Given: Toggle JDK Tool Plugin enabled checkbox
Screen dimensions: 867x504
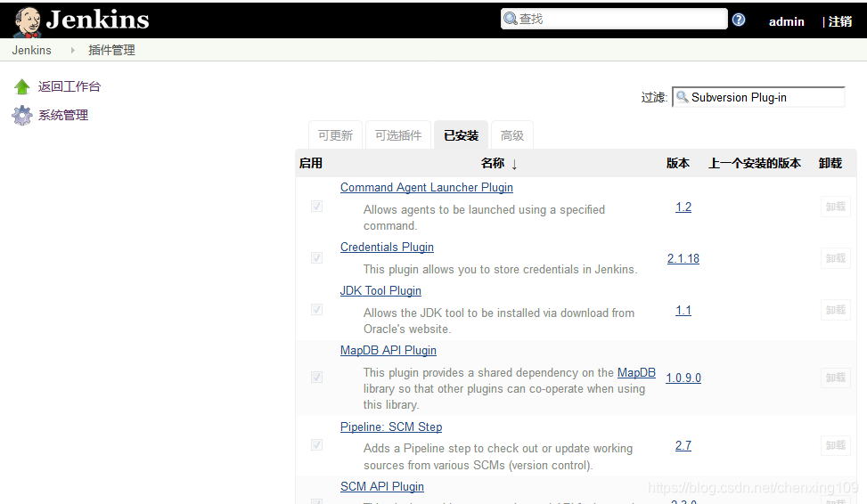Looking at the screenshot, I should point(316,310).
